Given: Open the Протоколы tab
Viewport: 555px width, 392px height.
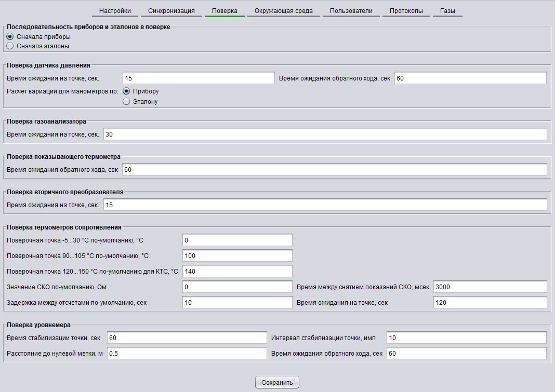Looking at the screenshot, I should [406, 10].
